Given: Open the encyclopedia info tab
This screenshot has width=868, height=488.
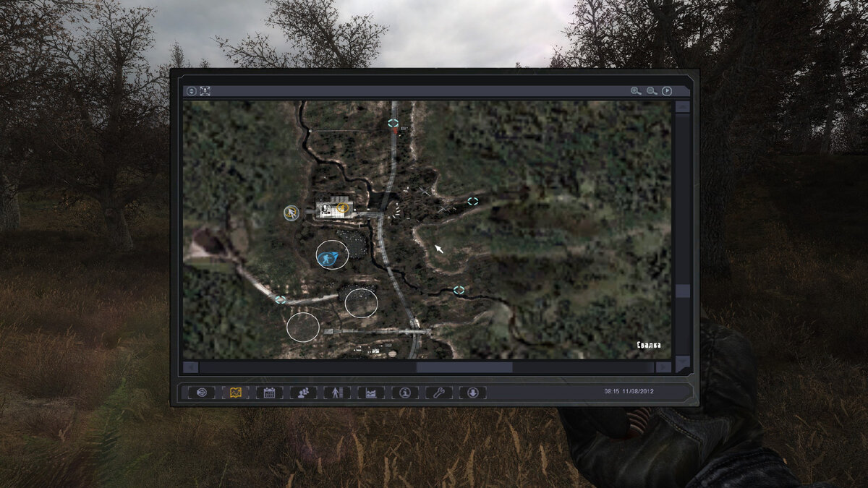Looking at the screenshot, I should [x=405, y=393].
